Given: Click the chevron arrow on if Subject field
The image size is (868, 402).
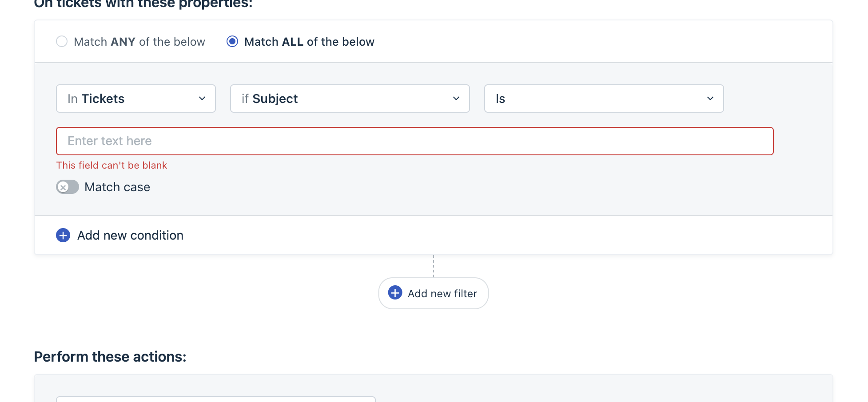Looking at the screenshot, I should [x=456, y=99].
